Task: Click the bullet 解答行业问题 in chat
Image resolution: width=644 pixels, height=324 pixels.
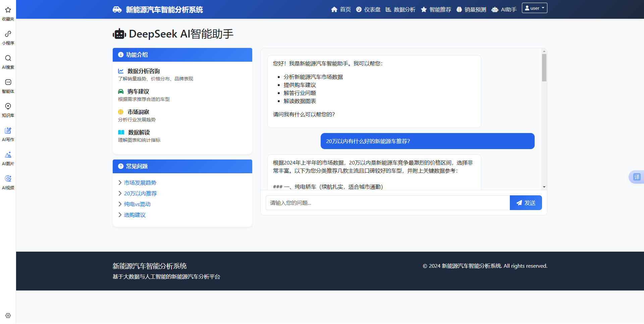Action: [x=300, y=93]
